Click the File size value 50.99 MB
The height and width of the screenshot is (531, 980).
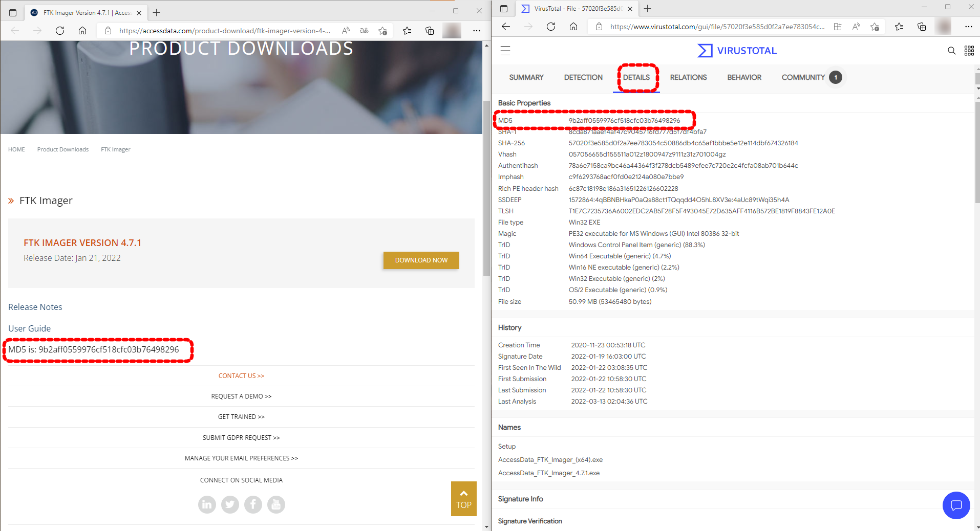point(610,302)
